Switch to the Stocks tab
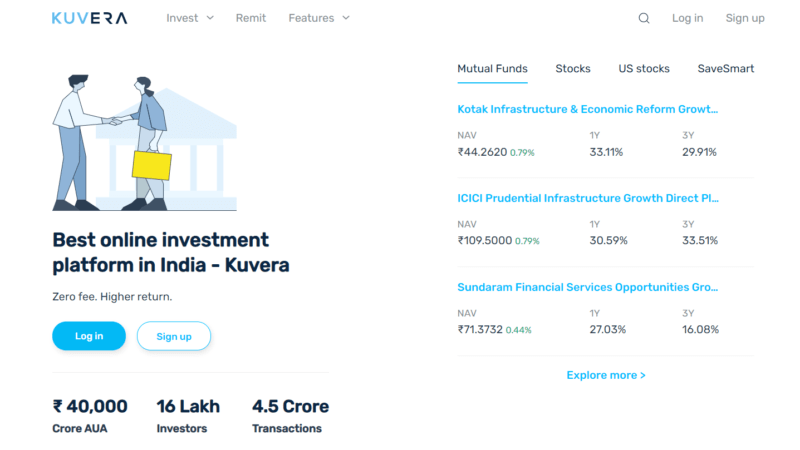 [572, 68]
